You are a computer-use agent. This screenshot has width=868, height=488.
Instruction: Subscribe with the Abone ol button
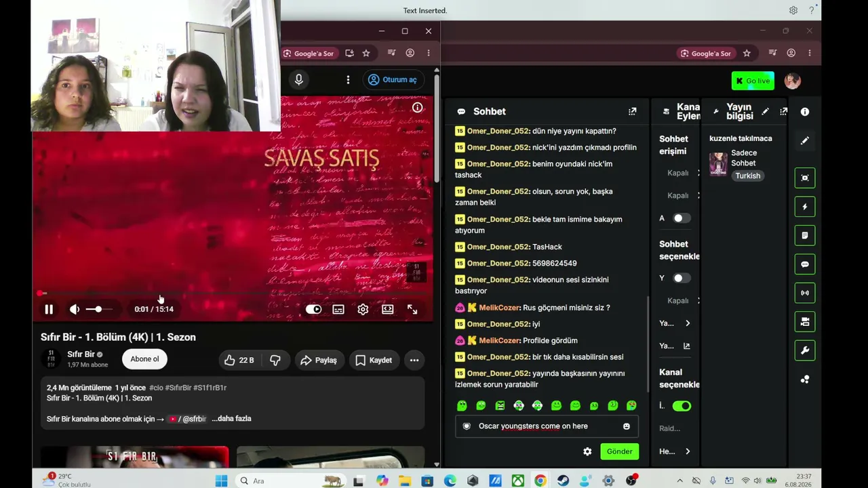point(144,359)
